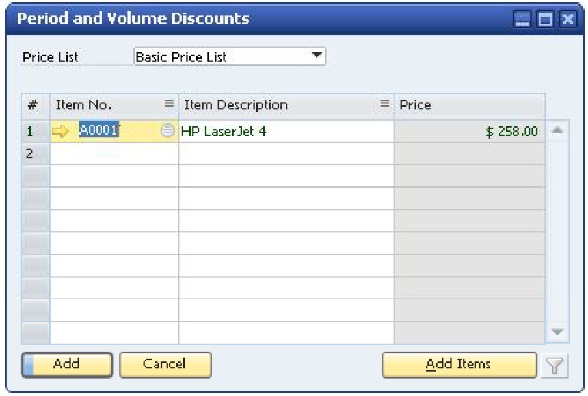Close the Period and Volume Discounts window
588x396 pixels.
click(568, 19)
